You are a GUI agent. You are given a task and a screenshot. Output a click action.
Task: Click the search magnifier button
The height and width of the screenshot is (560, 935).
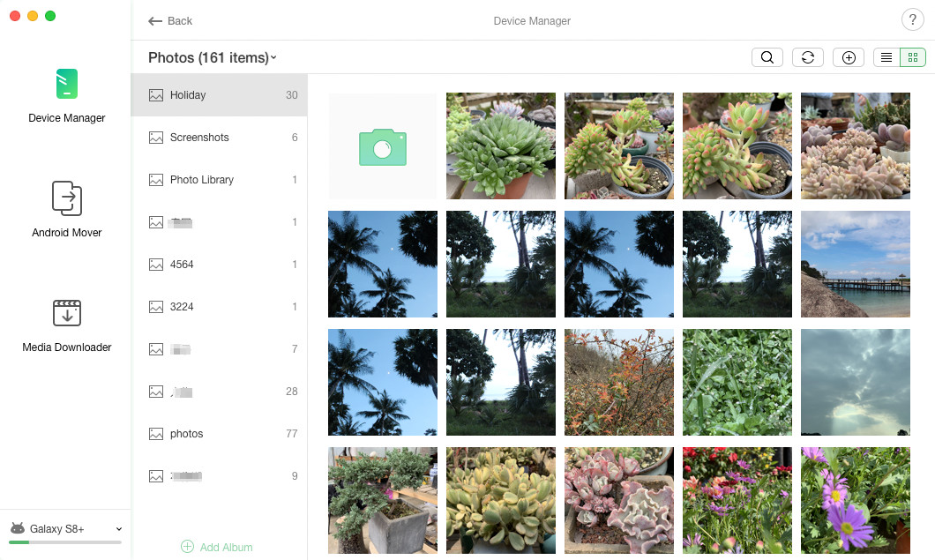tap(767, 57)
